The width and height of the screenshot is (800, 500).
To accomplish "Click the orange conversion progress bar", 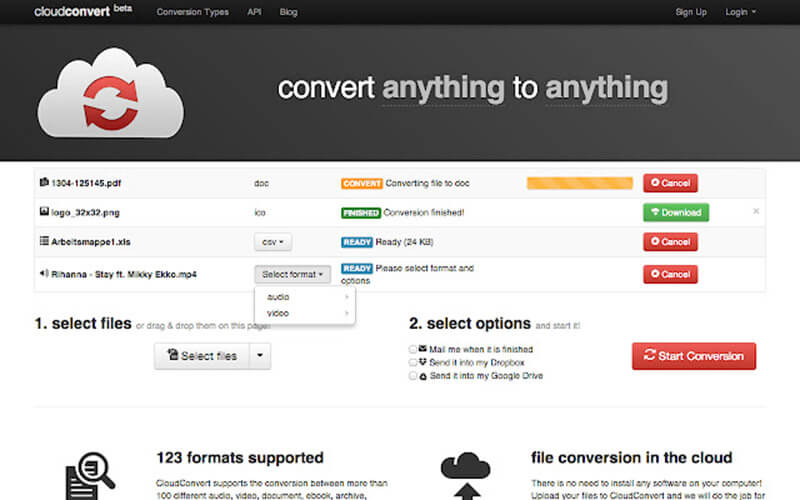I will 579,183.
